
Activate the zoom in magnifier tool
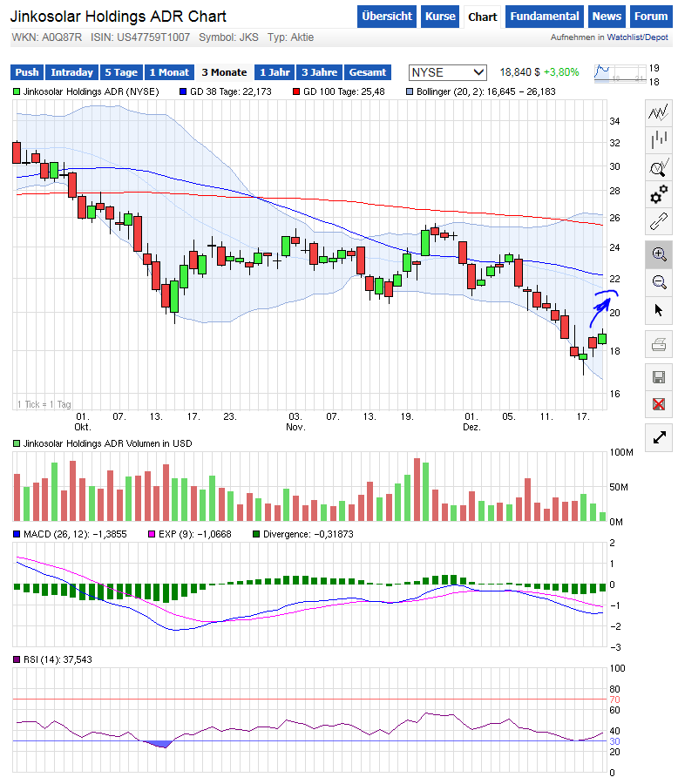coord(659,254)
